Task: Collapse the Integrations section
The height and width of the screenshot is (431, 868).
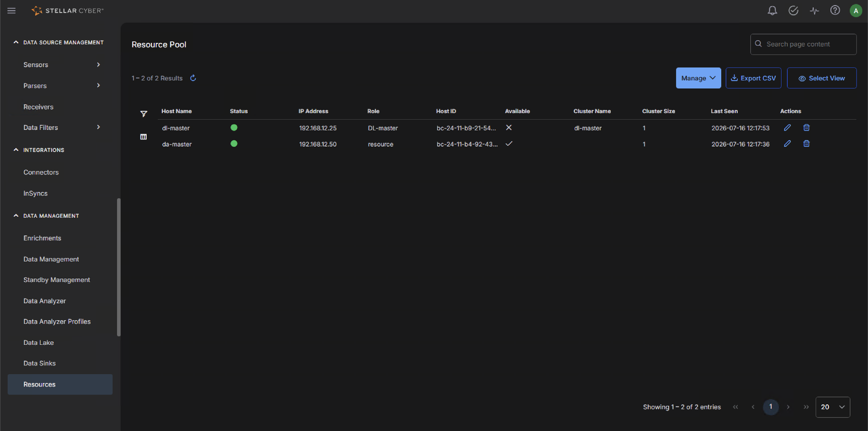Action: pyautogui.click(x=16, y=149)
